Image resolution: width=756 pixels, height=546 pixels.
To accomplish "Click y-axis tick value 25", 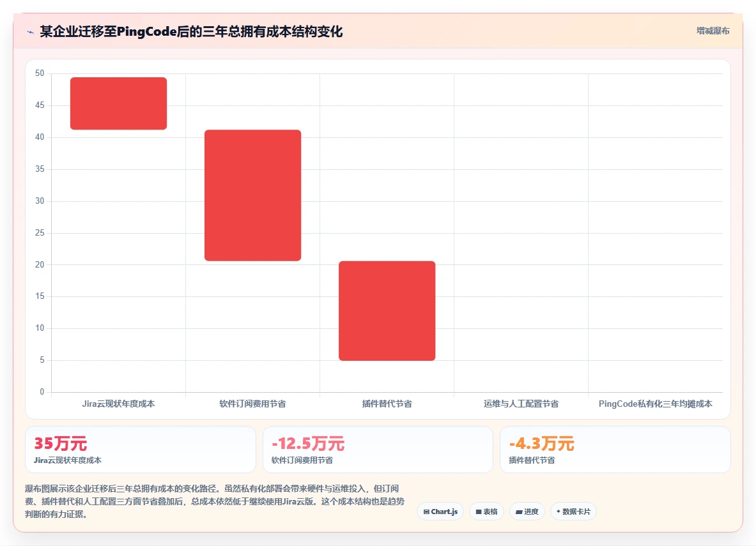I will [x=40, y=232].
